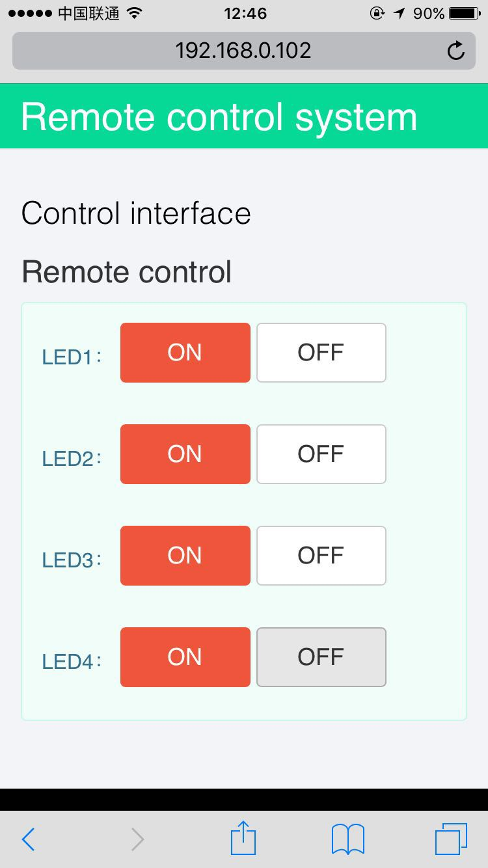Viewport: 488px width, 868px height.
Task: Tap the Control interface heading
Action: [136, 213]
